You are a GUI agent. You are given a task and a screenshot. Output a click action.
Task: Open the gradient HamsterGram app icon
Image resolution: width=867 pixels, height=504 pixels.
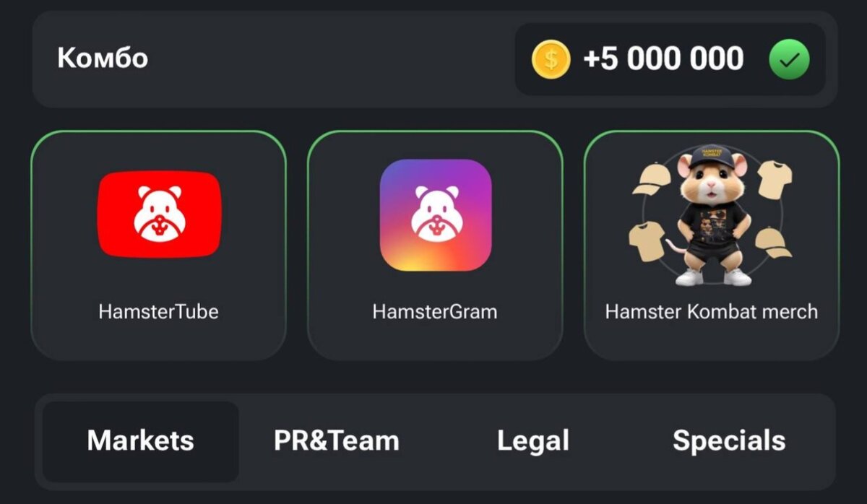[436, 215]
